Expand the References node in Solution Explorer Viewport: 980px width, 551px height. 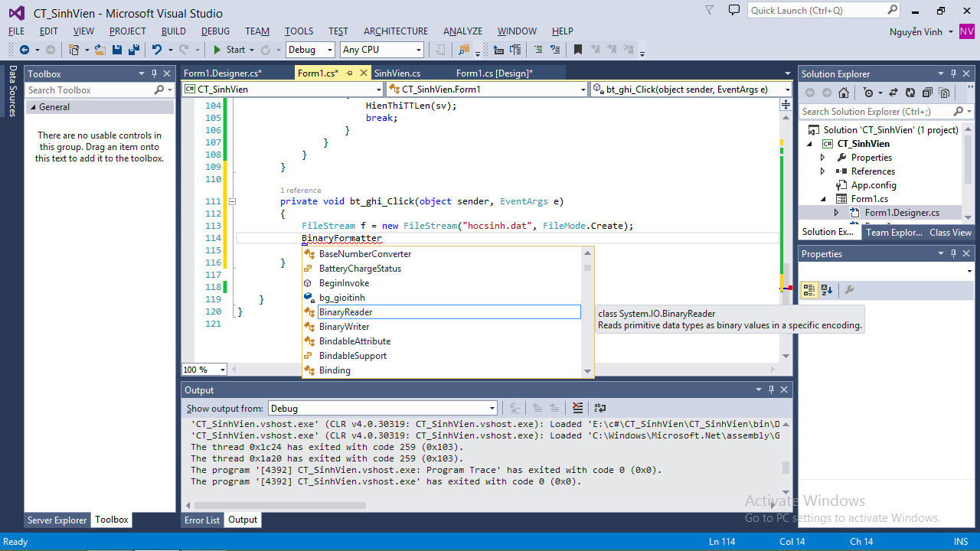823,171
